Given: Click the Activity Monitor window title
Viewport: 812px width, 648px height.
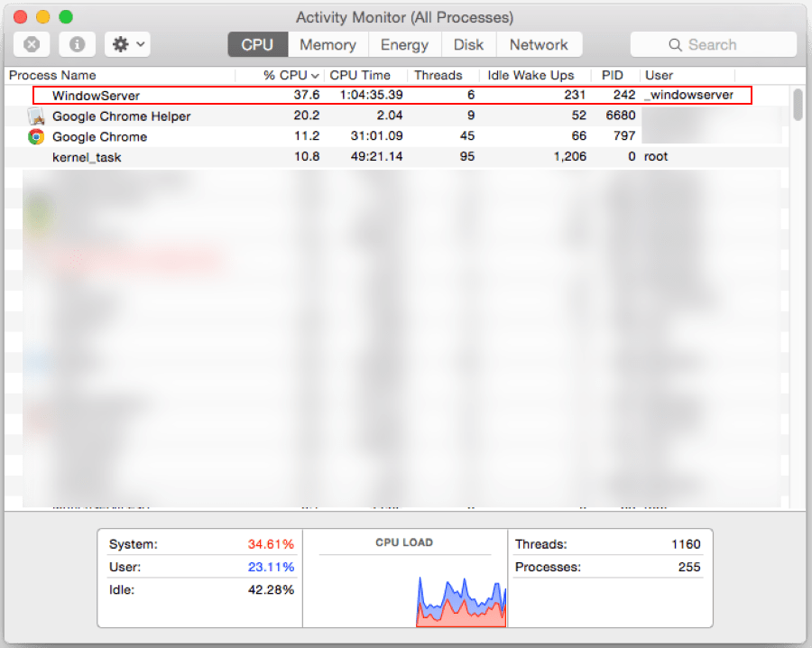Looking at the screenshot, I should pyautogui.click(x=404, y=17).
